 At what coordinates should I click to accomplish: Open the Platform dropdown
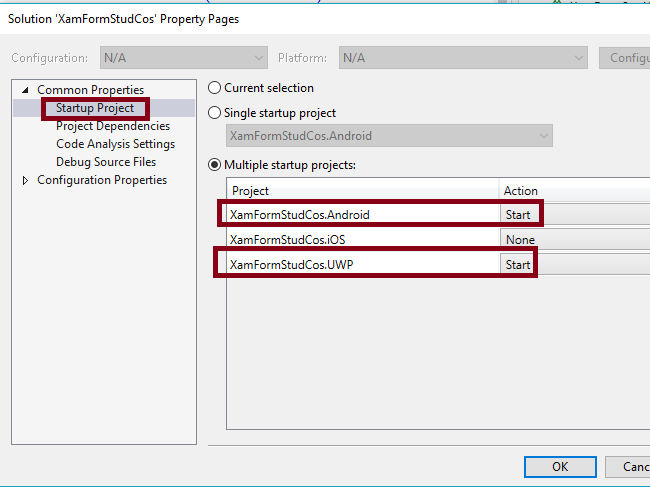tap(461, 58)
